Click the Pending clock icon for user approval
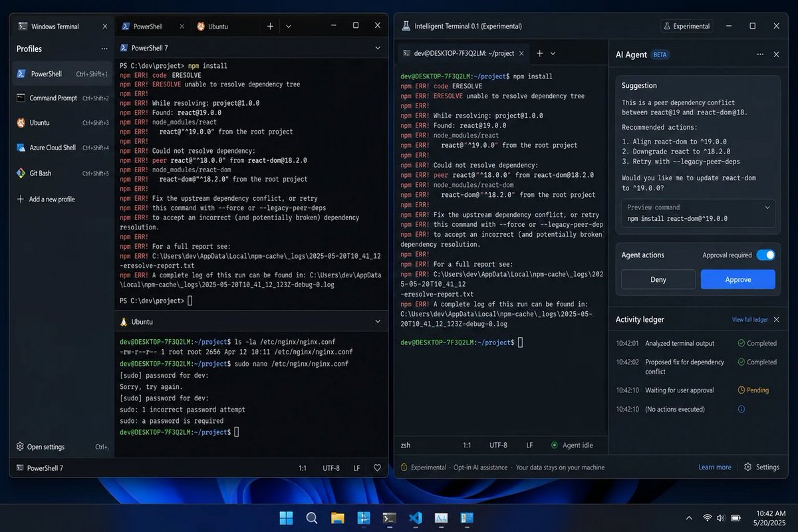 click(741, 390)
